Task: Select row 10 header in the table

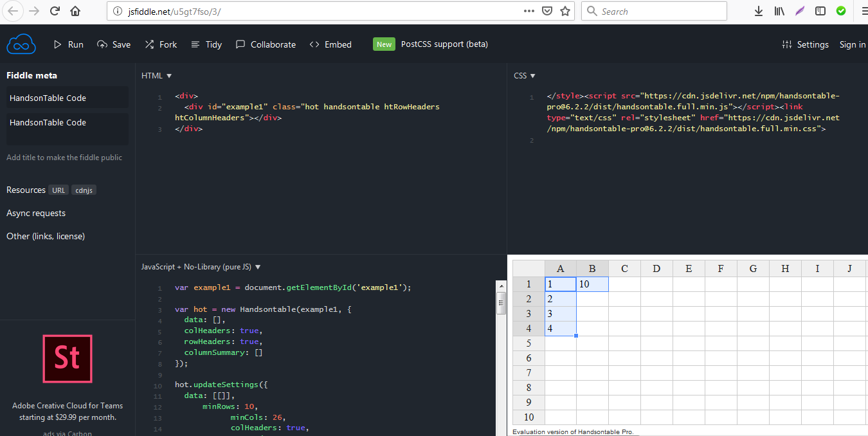Action: click(529, 417)
